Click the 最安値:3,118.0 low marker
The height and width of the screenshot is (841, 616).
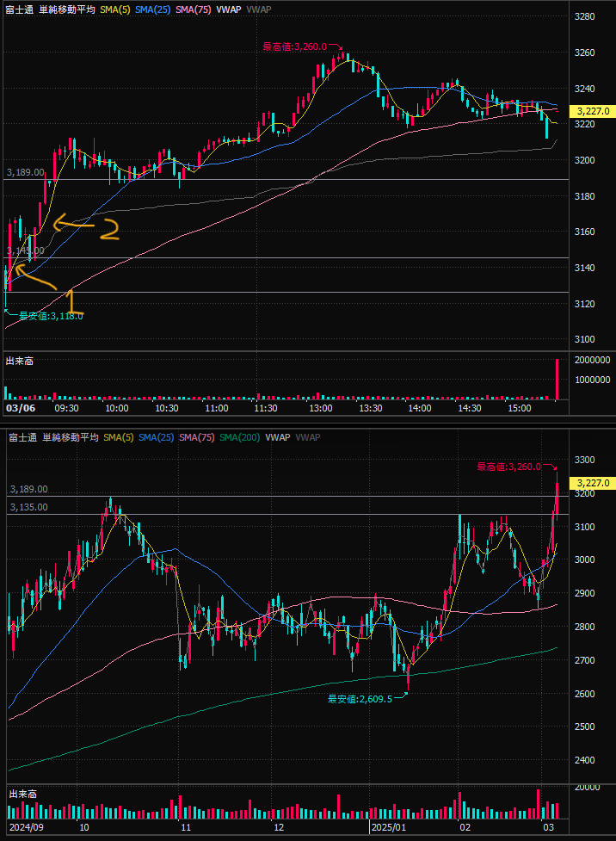pyautogui.click(x=51, y=316)
